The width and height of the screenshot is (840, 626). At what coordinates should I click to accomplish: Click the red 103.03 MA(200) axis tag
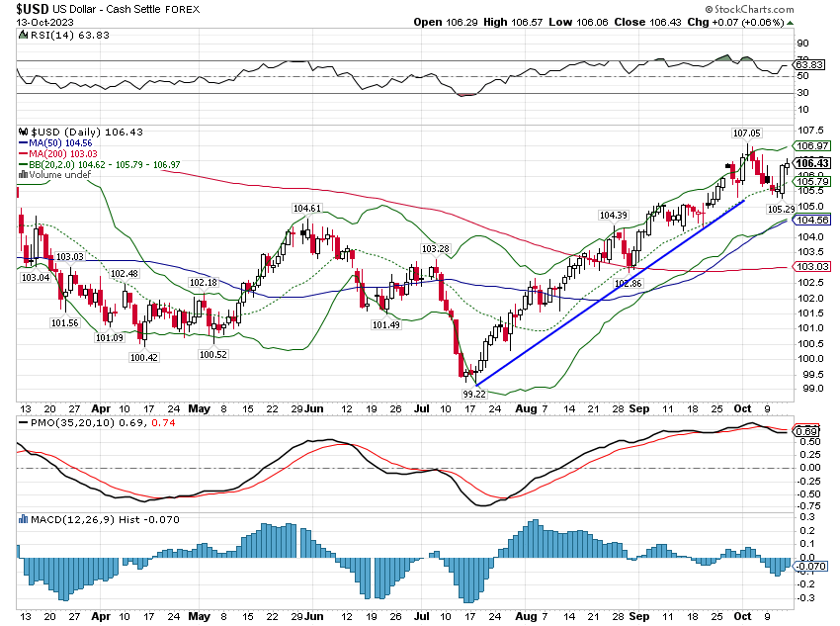click(811, 267)
